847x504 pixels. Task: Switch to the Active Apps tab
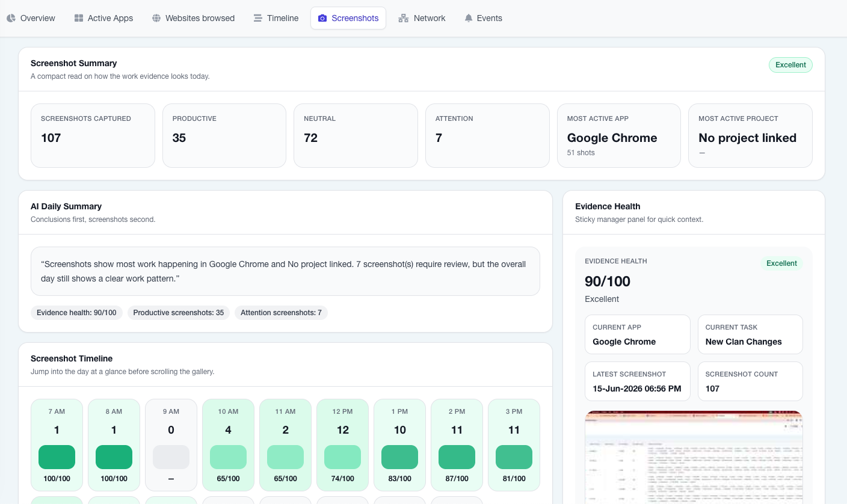click(103, 18)
